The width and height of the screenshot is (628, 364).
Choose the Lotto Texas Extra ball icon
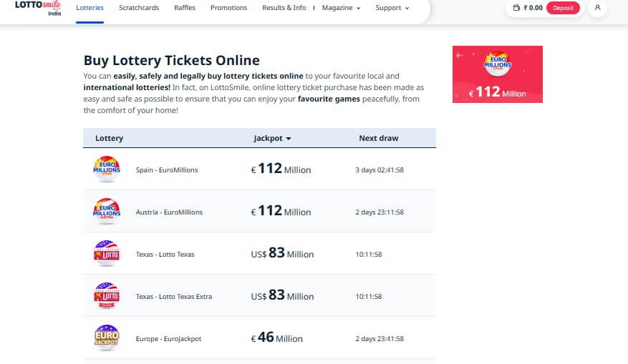click(x=107, y=295)
